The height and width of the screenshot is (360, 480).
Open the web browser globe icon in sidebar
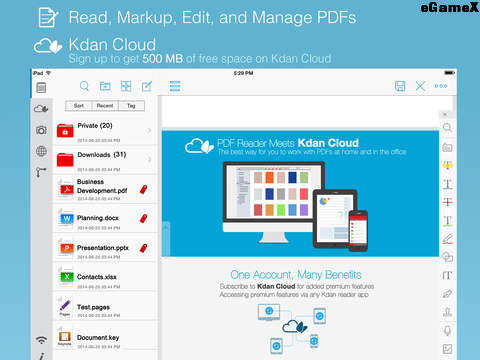pos(41,151)
